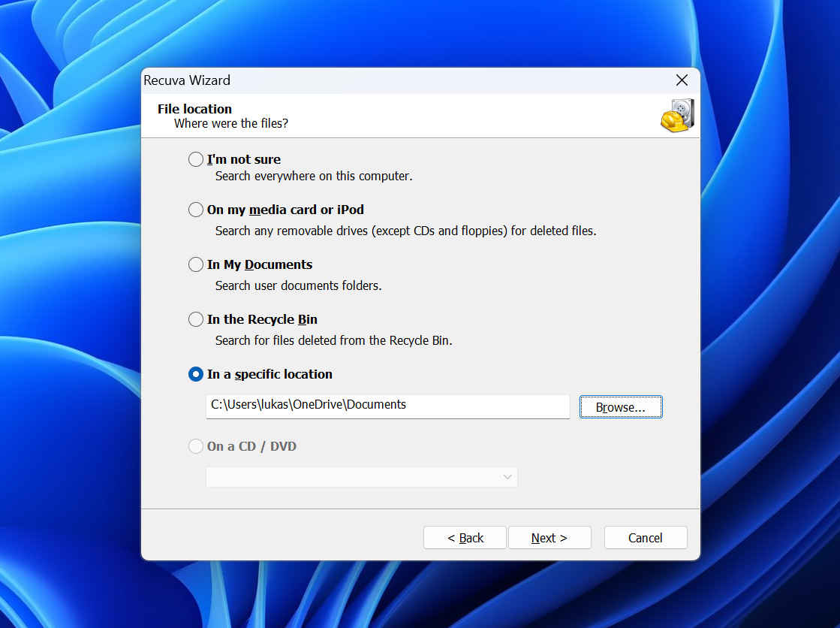Click the "File location" heading
Image resolution: width=840 pixels, height=628 pixels.
click(194, 109)
